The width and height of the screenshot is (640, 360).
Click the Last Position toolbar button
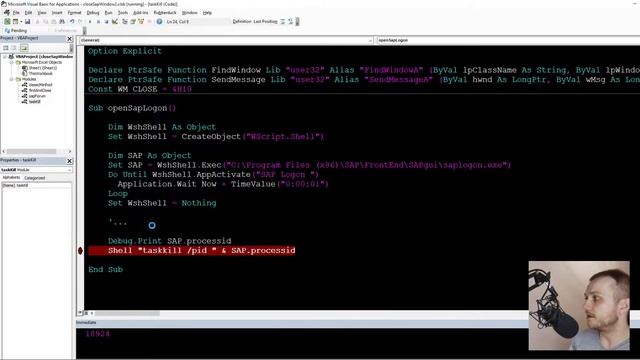[x=265, y=21]
